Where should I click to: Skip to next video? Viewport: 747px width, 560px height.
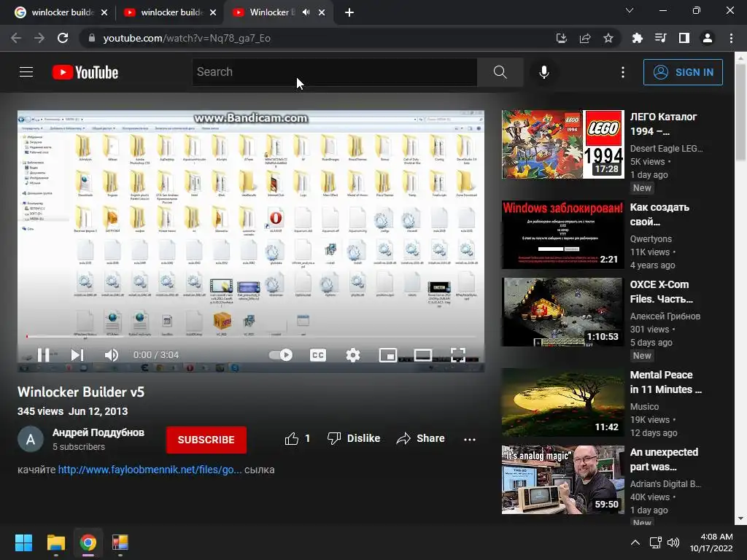click(77, 355)
